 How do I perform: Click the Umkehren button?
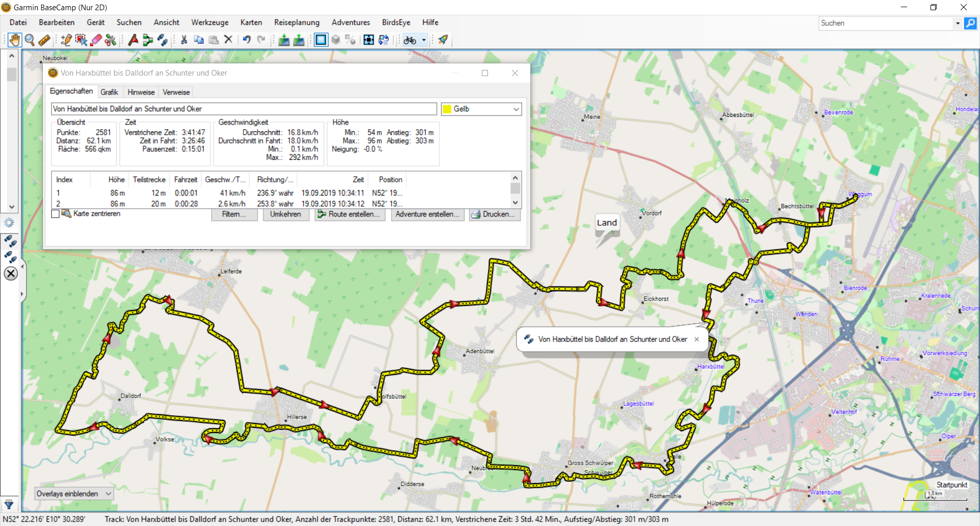coord(285,214)
